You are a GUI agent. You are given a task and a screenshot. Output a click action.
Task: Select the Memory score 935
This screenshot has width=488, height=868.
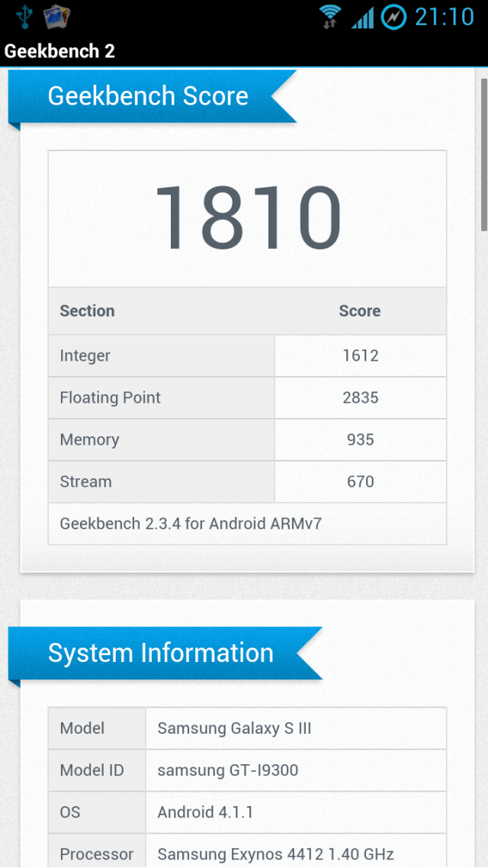click(x=360, y=439)
